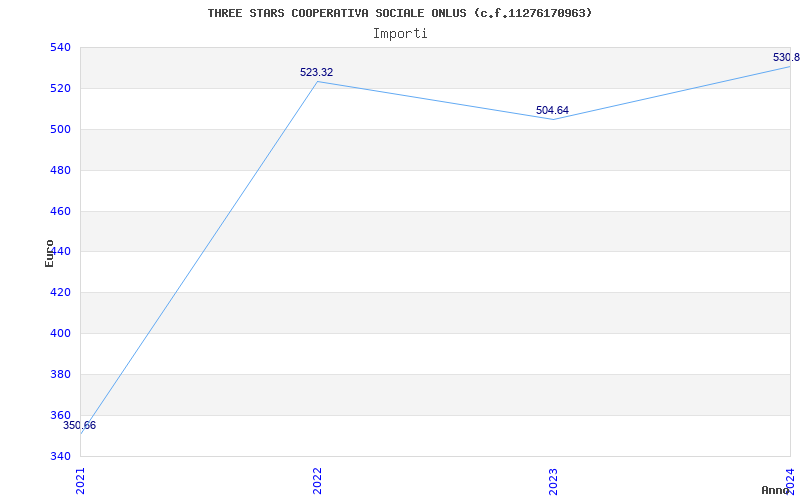Click the 380 y-axis value
The width and height of the screenshot is (800, 500).
tap(59, 374)
